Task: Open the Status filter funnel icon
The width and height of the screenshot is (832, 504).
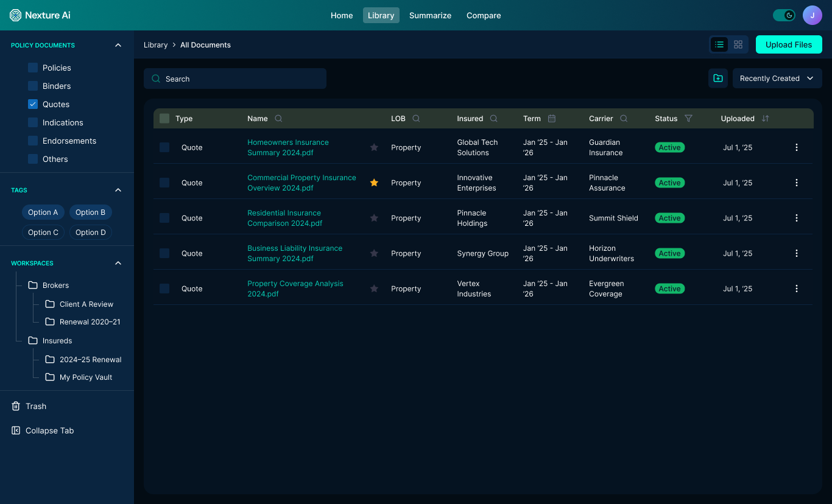Action: tap(688, 119)
